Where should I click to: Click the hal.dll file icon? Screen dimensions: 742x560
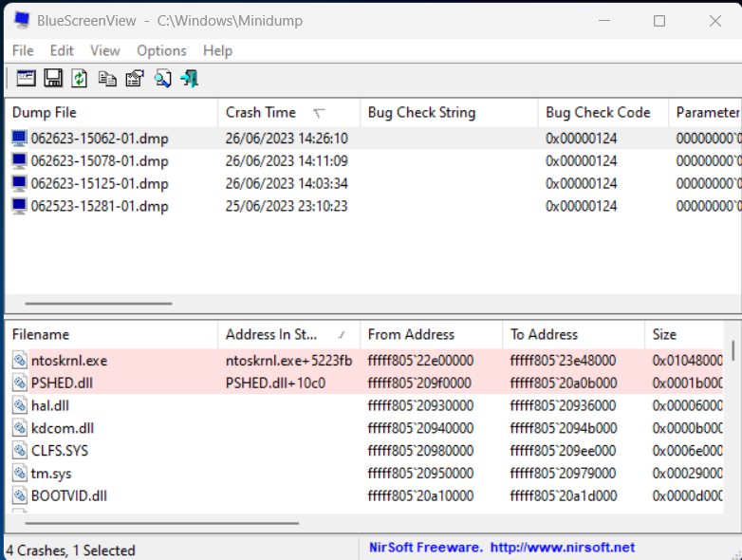coord(20,405)
